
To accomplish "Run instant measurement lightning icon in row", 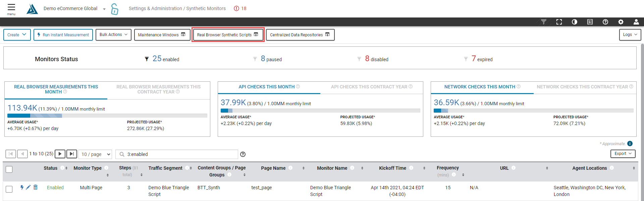I will point(22,187).
